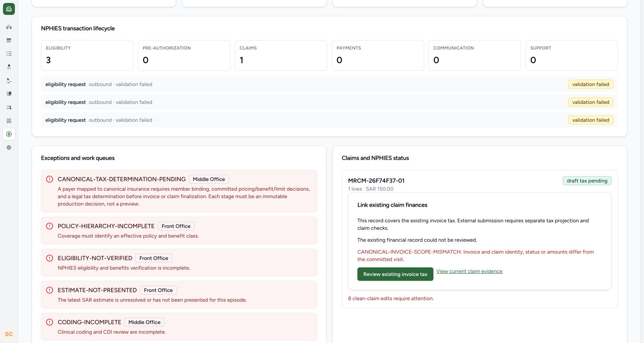Select the Claims count card
The width and height of the screenshot is (644, 343).
coord(281,55)
